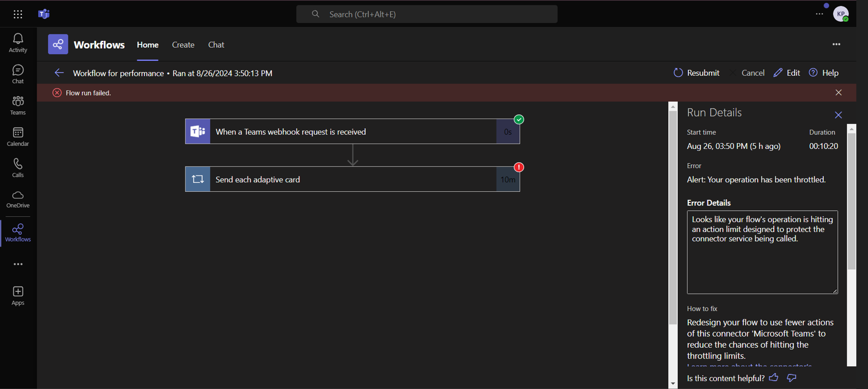Click the error icon in failed banner
Image resolution: width=868 pixels, height=389 pixels.
pyautogui.click(x=57, y=93)
